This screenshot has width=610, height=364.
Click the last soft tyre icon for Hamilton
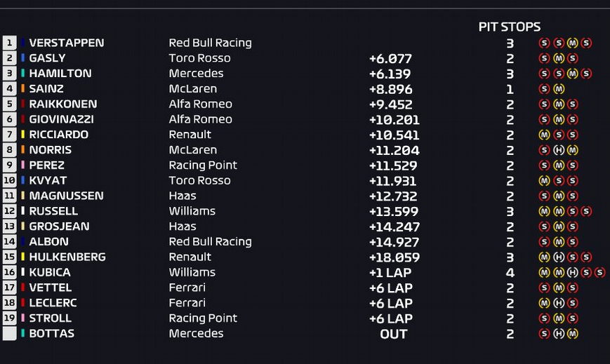[586, 74]
